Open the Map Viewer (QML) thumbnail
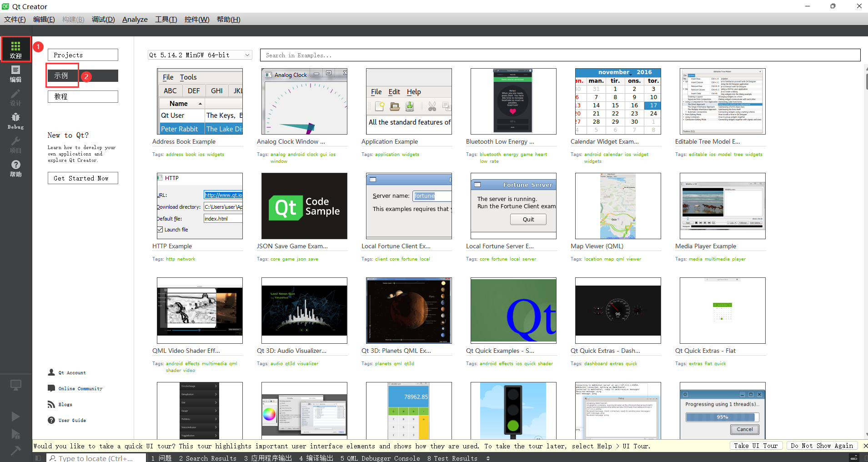 [618, 206]
